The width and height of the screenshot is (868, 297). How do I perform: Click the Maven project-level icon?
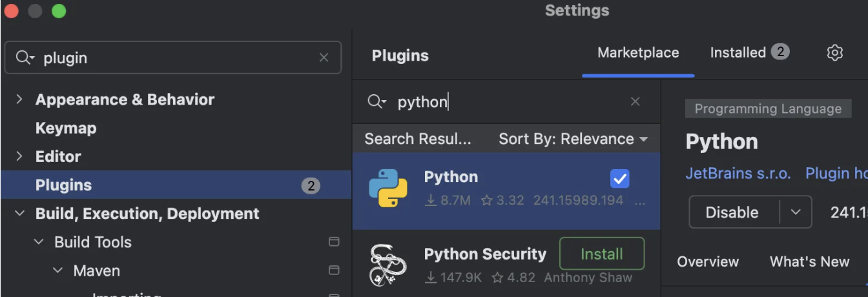[334, 271]
